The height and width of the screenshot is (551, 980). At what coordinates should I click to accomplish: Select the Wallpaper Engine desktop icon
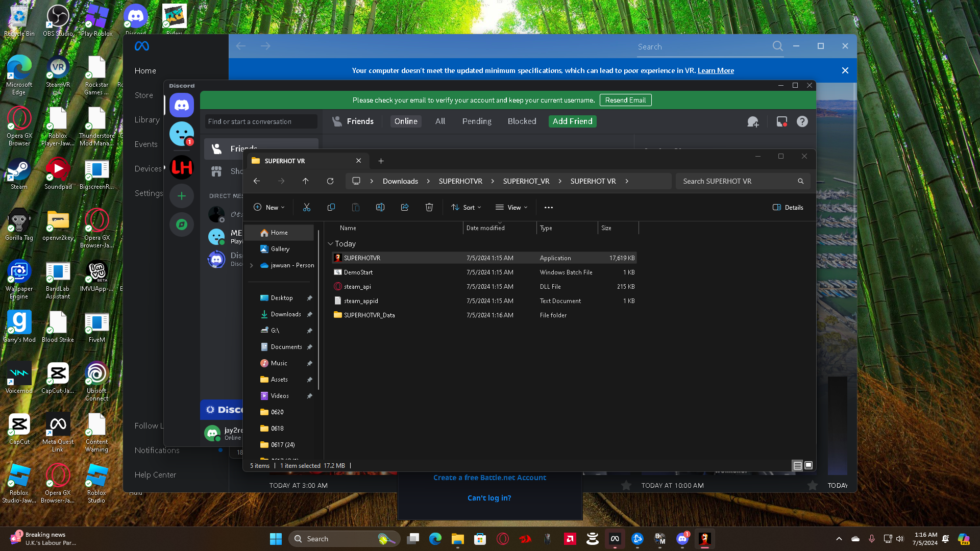[19, 279]
